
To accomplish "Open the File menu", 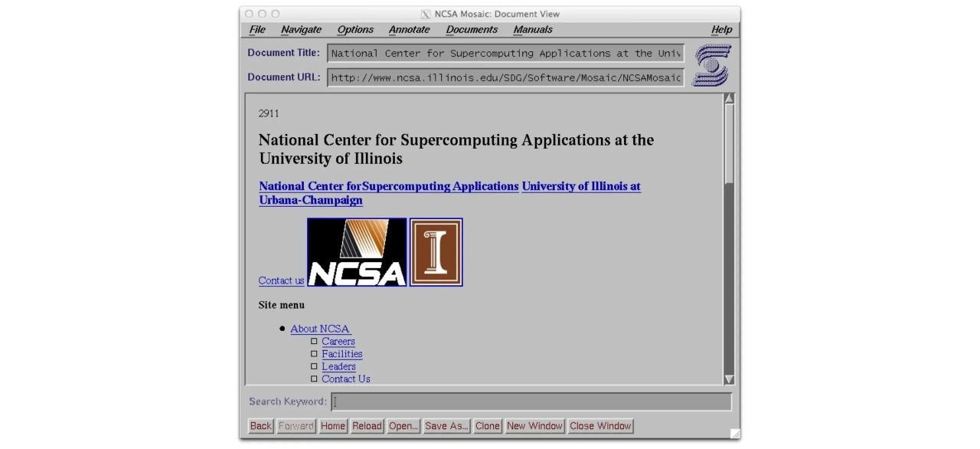I will click(x=257, y=30).
